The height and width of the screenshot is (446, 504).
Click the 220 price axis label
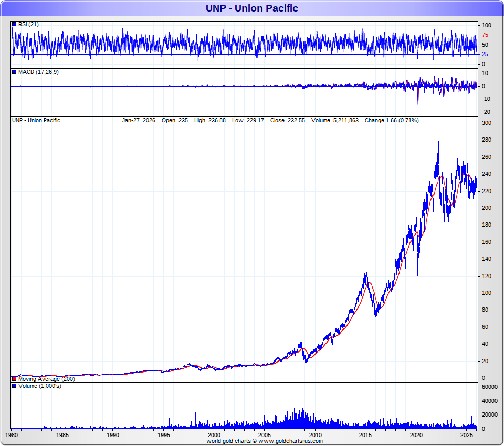487,191
